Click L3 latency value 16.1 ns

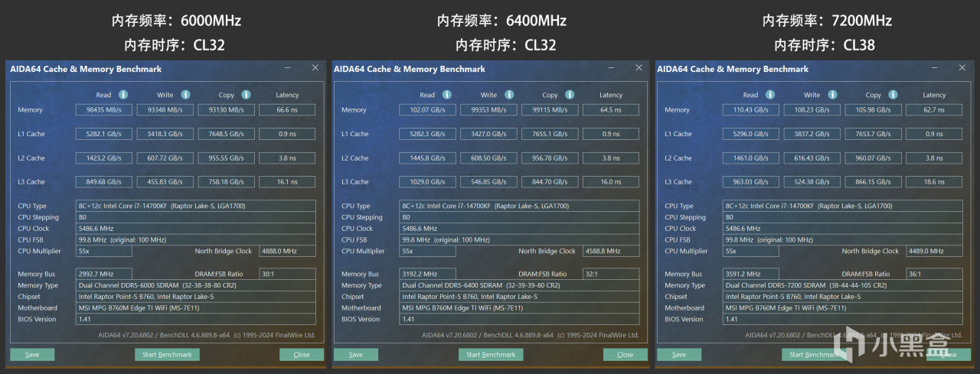click(287, 182)
